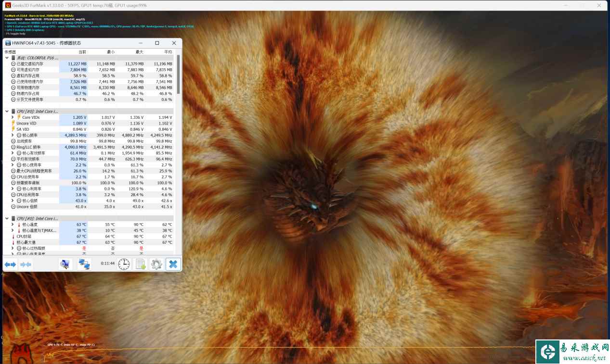The height and width of the screenshot is (364, 610).
Task: Open sensor settings via the gear icon
Action: pos(156,264)
